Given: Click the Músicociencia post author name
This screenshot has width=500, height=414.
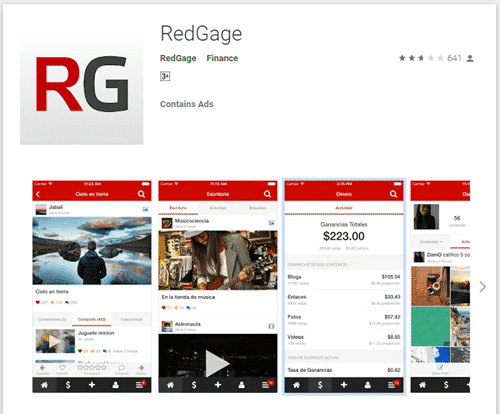Looking at the screenshot, I should click(192, 221).
